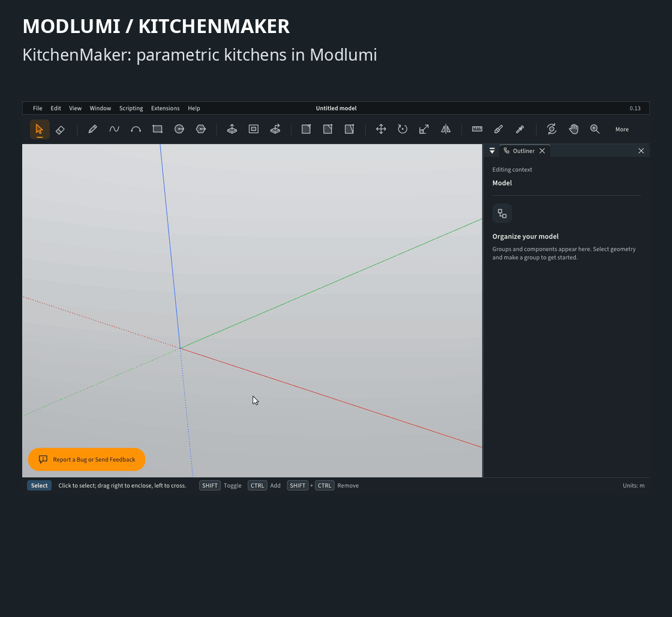Activate the Move tool
Screen dimensions: 672x617
tap(381, 129)
